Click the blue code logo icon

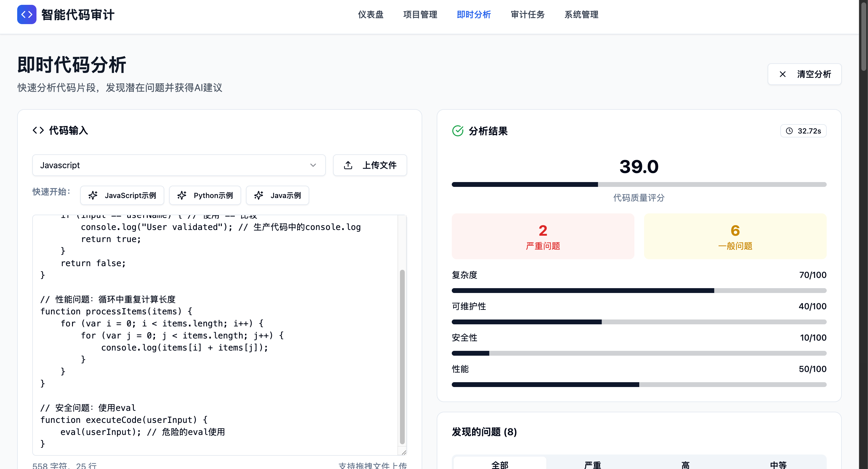[27, 14]
